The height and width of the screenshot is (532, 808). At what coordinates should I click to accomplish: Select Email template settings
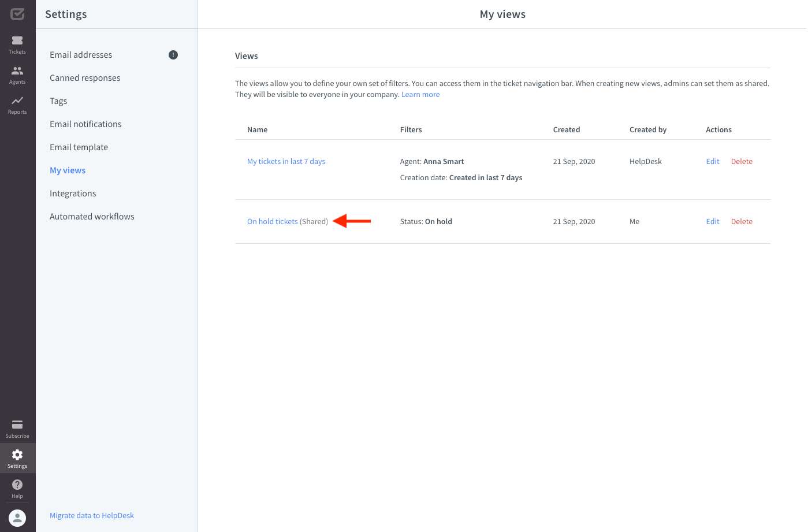coord(79,147)
